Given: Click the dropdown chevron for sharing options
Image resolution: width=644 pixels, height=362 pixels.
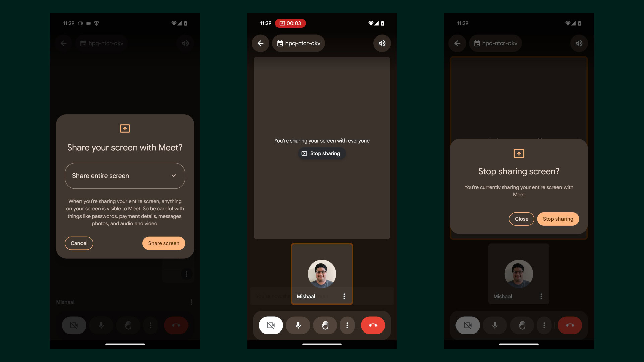Looking at the screenshot, I should pos(174,176).
